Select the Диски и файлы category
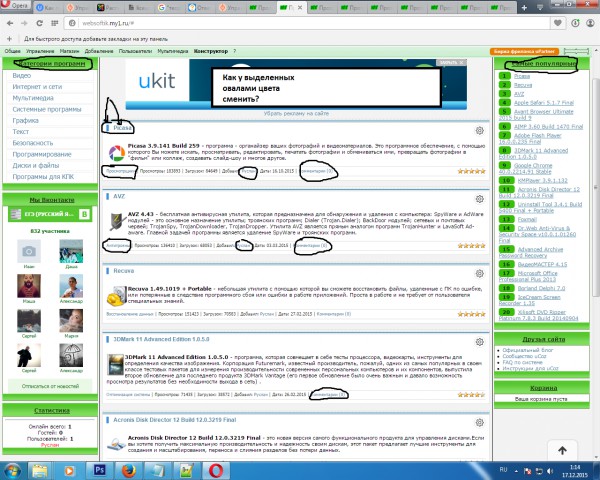This screenshot has width=600, height=480. (36, 165)
